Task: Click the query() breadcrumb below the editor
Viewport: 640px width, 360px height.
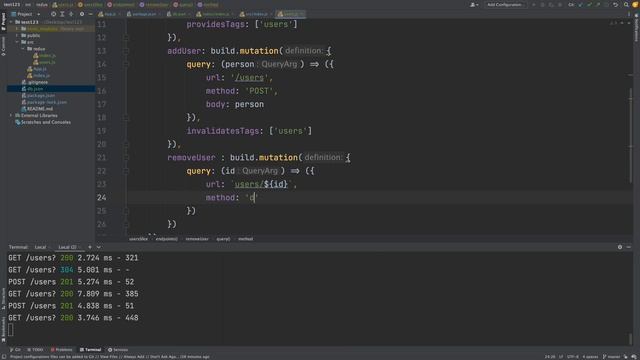Action: [223, 239]
